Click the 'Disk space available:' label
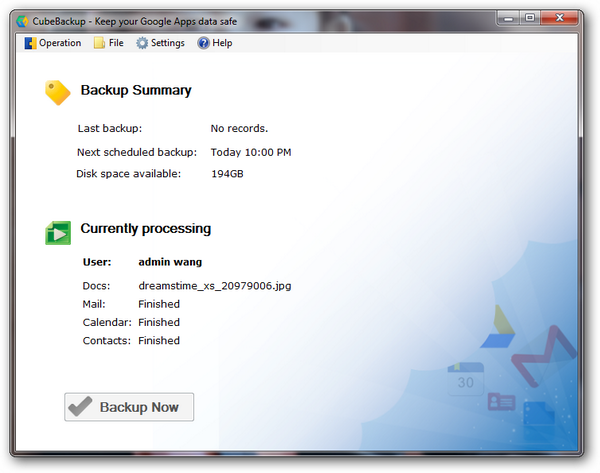600x473 pixels. [128, 174]
